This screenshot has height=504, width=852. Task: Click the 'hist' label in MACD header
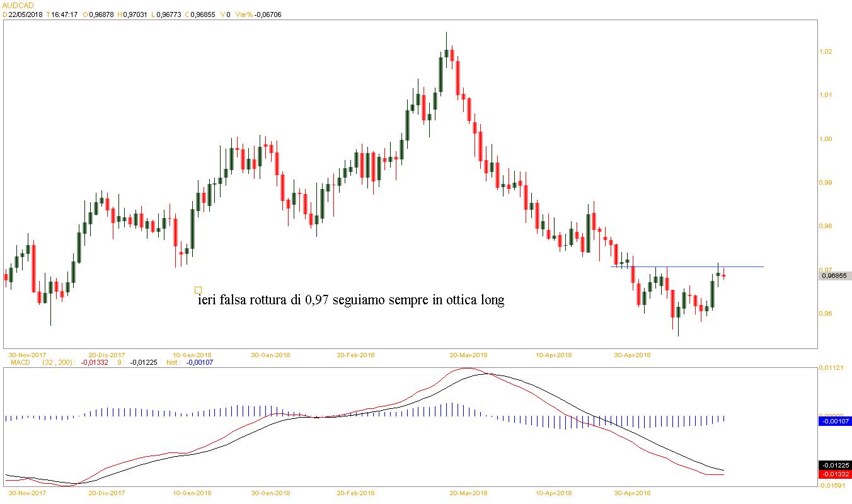pyautogui.click(x=173, y=362)
